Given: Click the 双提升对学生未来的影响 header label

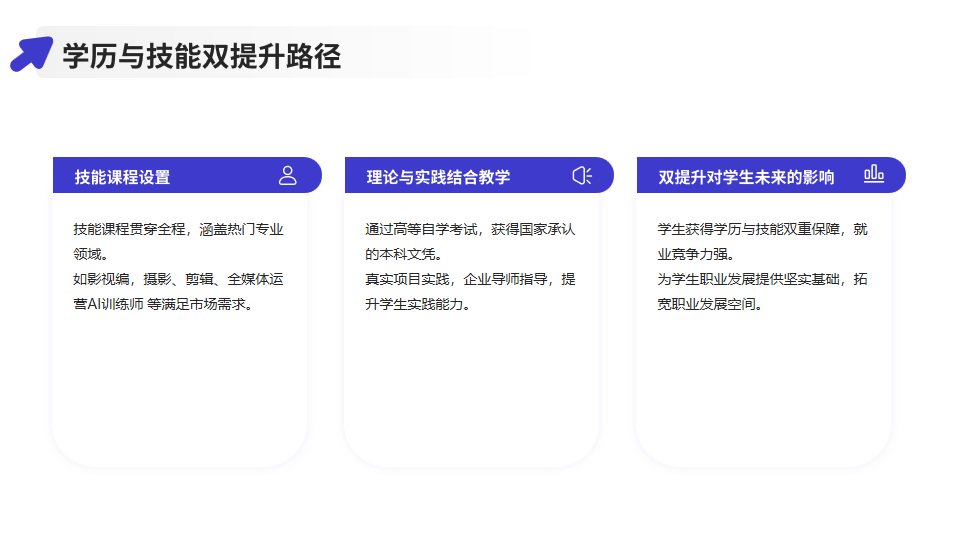Looking at the screenshot, I should click(746, 177).
